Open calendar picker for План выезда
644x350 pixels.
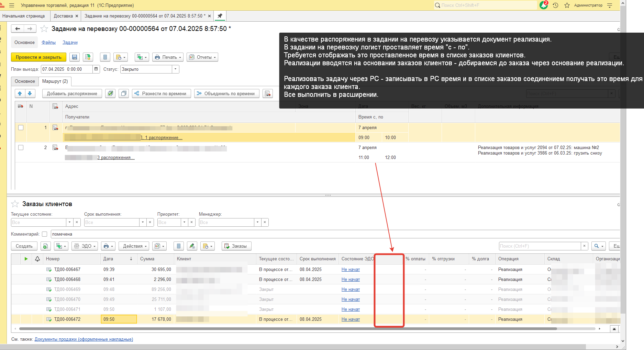(x=96, y=69)
